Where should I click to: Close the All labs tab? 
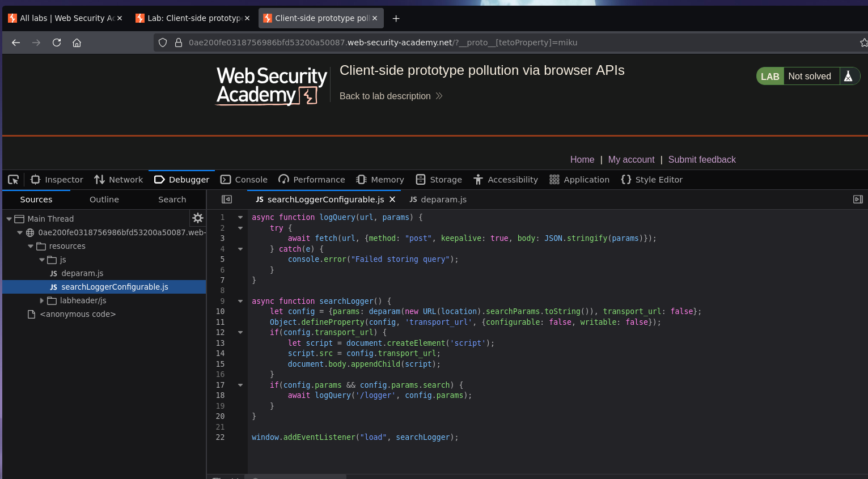click(x=120, y=18)
